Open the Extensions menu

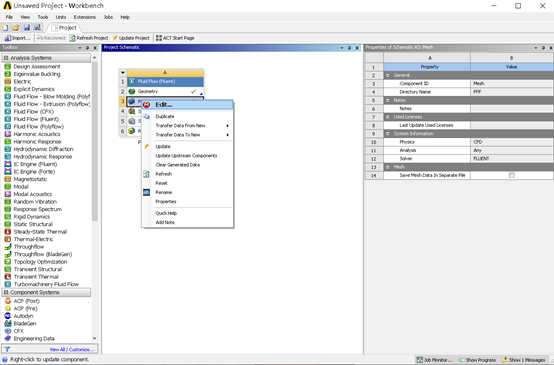[84, 17]
